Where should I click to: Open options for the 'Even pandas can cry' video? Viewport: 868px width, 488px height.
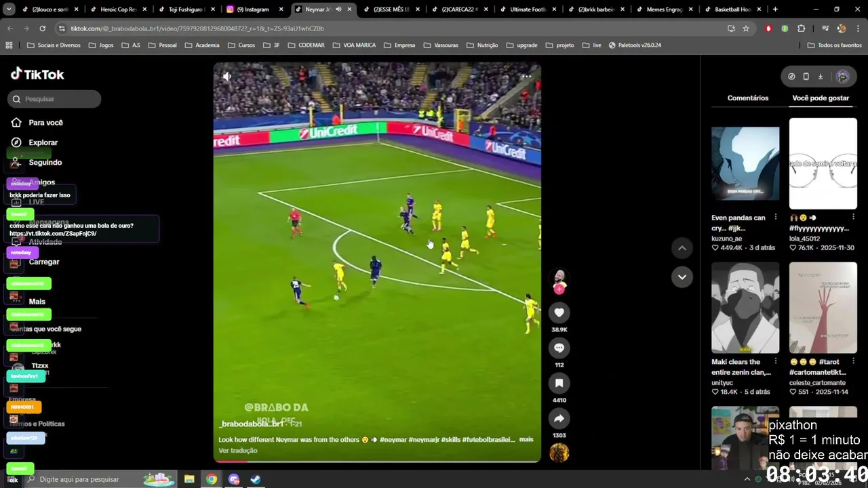tap(776, 218)
